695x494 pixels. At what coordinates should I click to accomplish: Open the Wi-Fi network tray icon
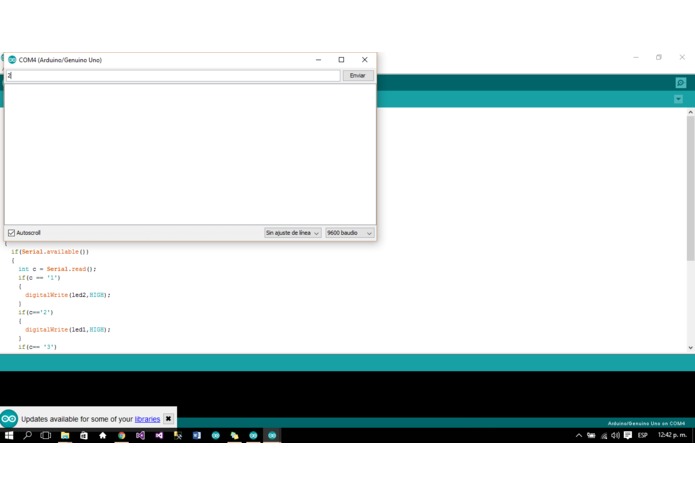point(604,436)
